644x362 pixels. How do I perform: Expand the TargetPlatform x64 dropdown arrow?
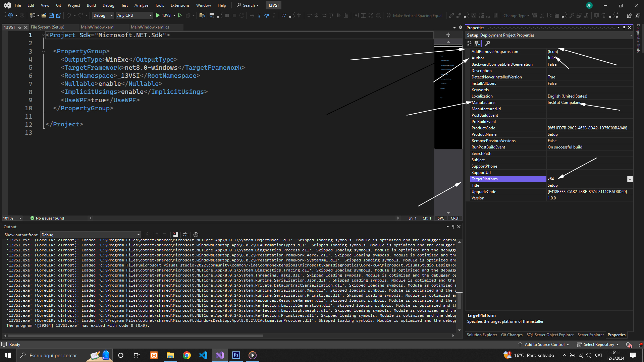click(630, 179)
